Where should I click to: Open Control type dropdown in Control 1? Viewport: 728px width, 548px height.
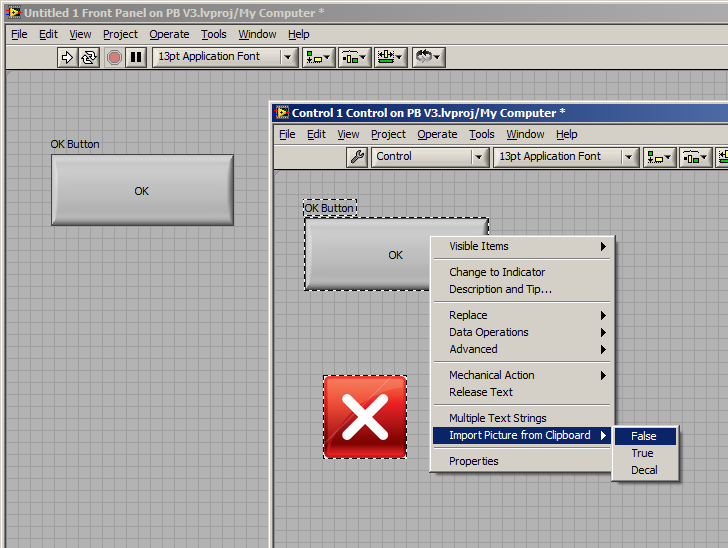coord(430,157)
